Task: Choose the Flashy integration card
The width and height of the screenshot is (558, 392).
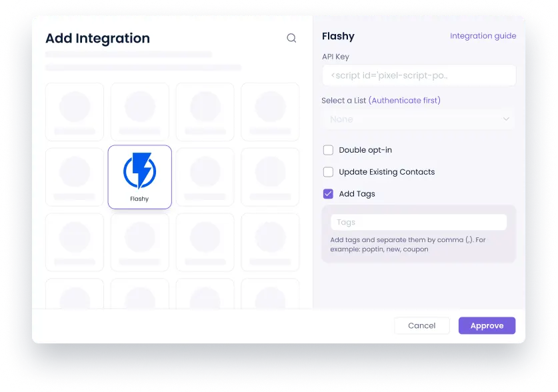Action: coord(139,177)
